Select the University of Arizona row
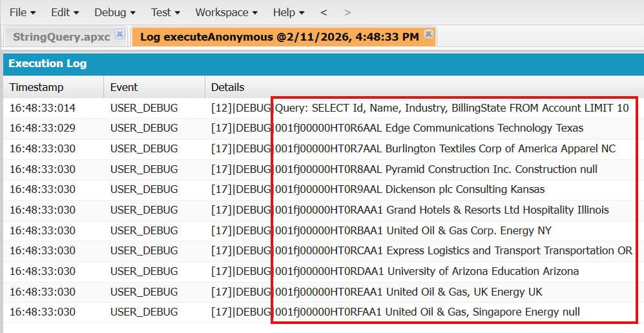The width and height of the screenshot is (644, 333). (324, 271)
